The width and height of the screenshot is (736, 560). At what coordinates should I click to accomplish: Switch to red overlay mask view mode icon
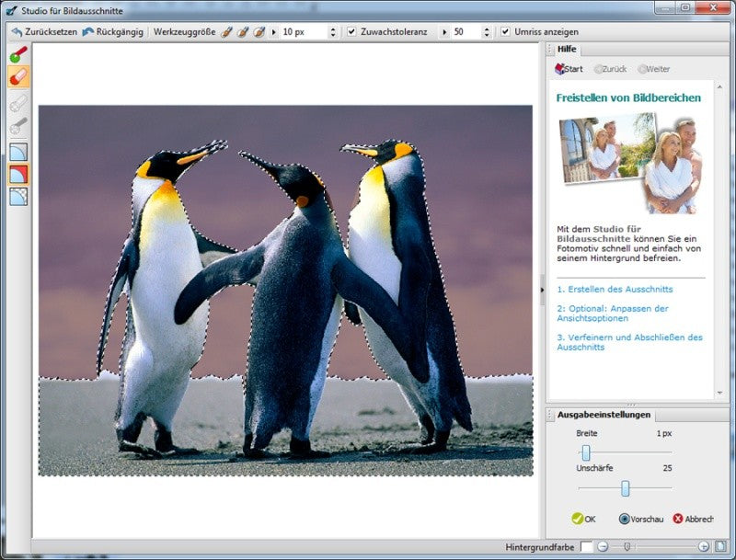pos(18,175)
